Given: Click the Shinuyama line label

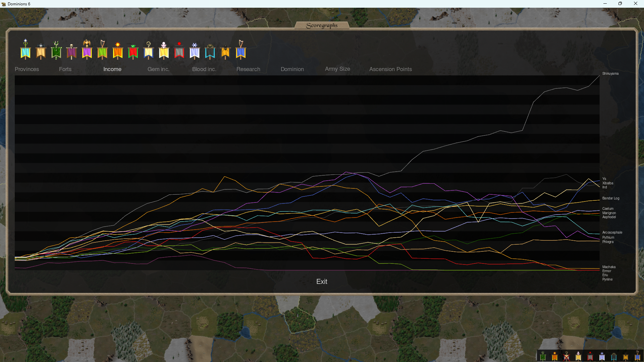Looking at the screenshot, I should point(610,73).
